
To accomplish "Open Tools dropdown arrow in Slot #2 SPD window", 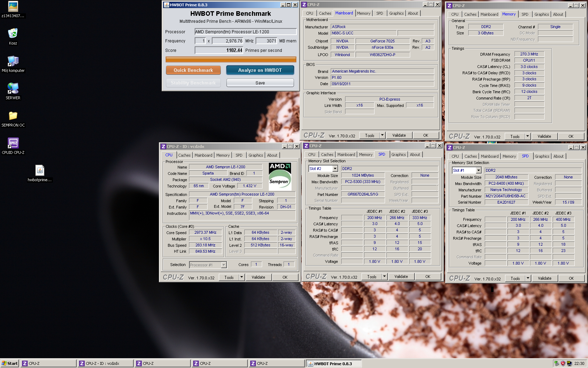I will (x=384, y=277).
